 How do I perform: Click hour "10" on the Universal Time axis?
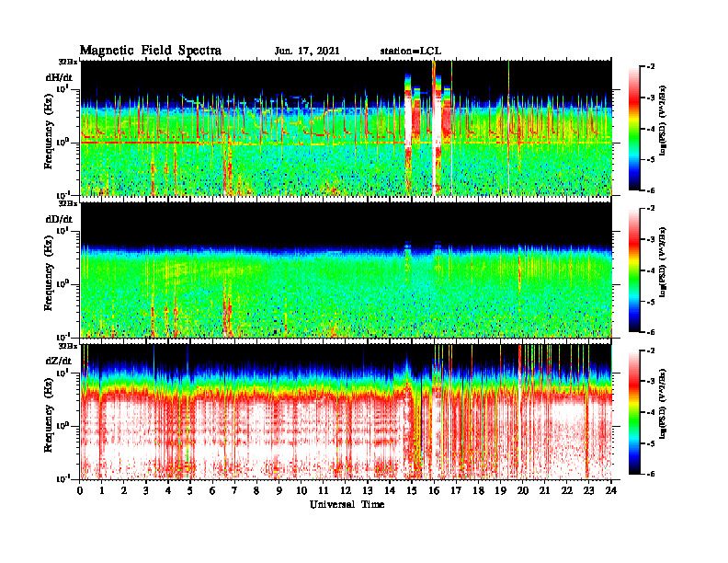tap(301, 491)
